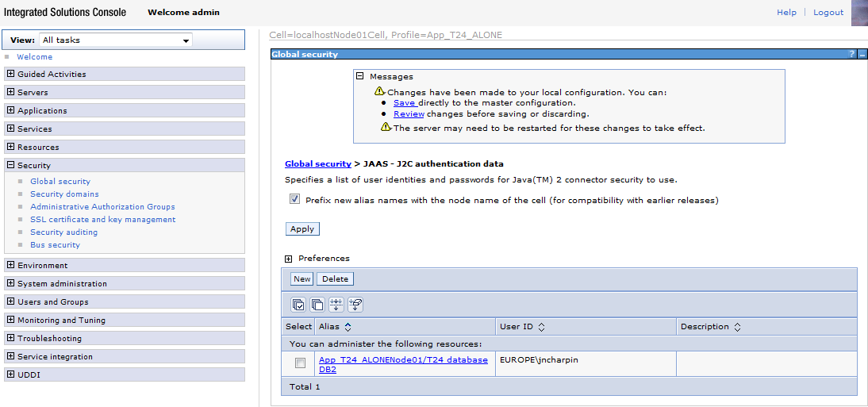
Task: Click the Save link in Messages
Action: coord(405,102)
